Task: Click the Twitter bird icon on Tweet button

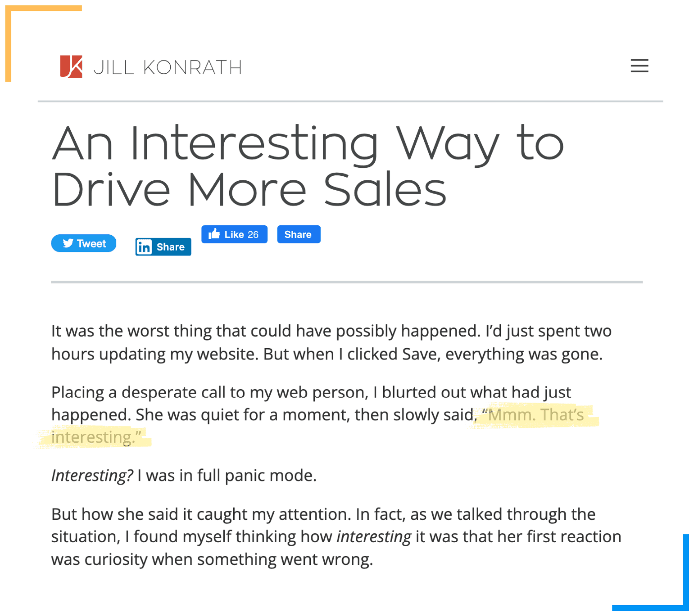Action: pos(68,243)
